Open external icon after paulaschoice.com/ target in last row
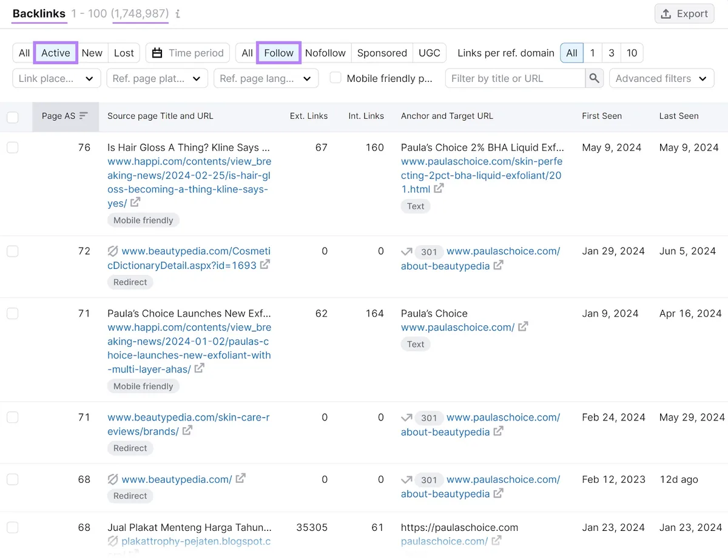728x560 pixels. click(496, 541)
